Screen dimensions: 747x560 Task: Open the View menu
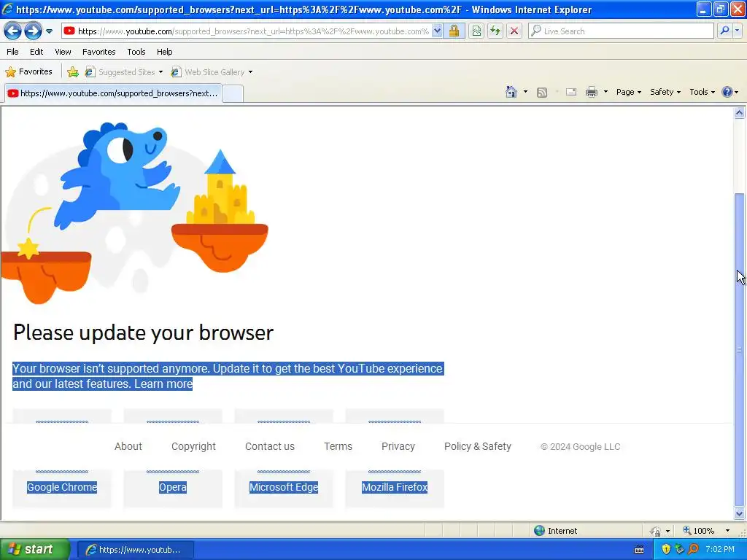pos(63,52)
